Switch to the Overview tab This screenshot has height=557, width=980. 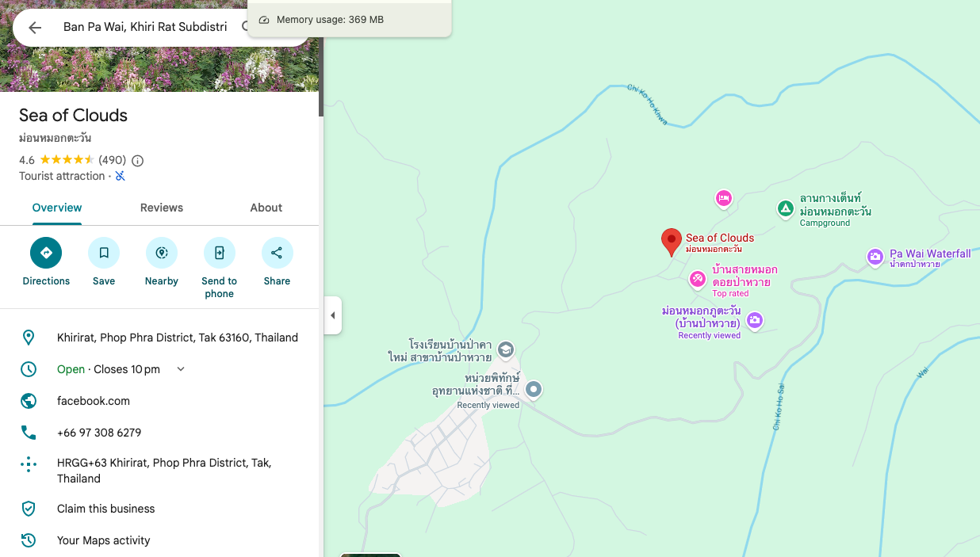click(x=57, y=208)
